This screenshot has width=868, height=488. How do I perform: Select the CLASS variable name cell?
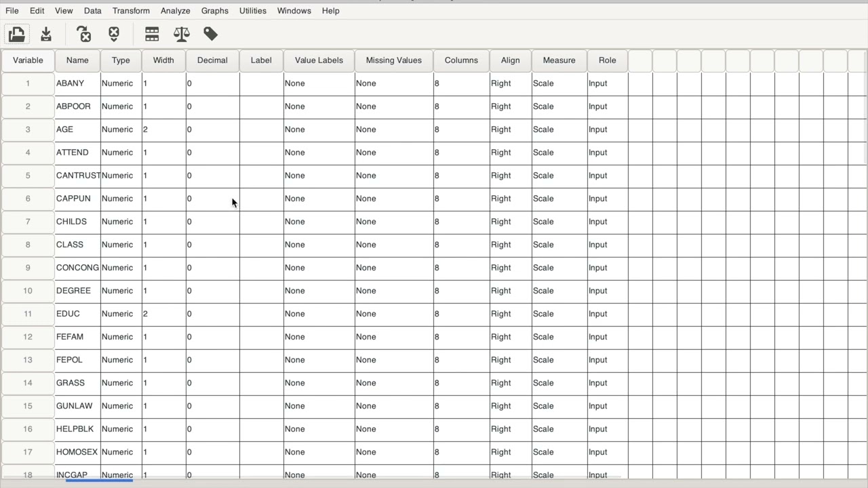point(77,245)
